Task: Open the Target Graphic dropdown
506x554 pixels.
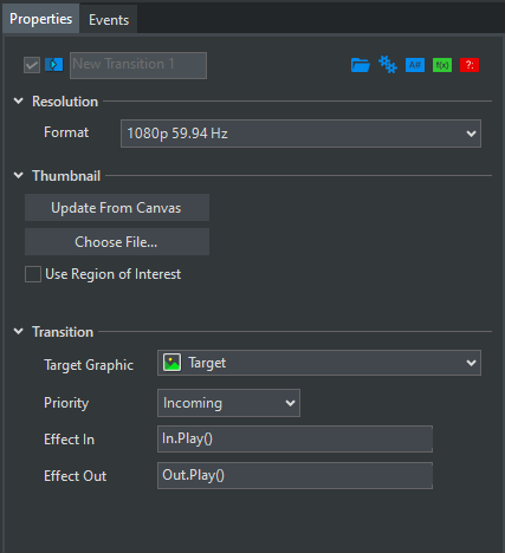Action: pyautogui.click(x=319, y=363)
